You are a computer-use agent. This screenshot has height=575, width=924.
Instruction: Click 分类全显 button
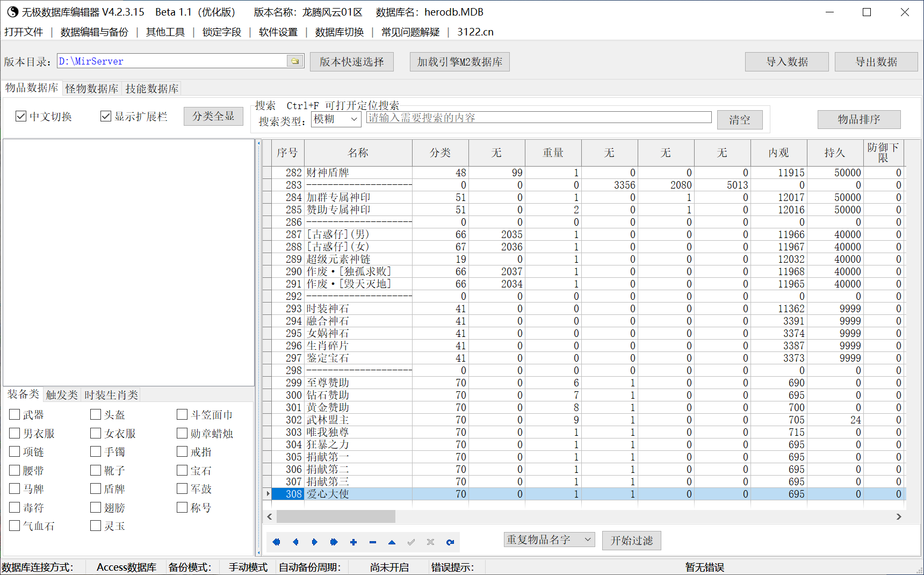[x=213, y=116]
